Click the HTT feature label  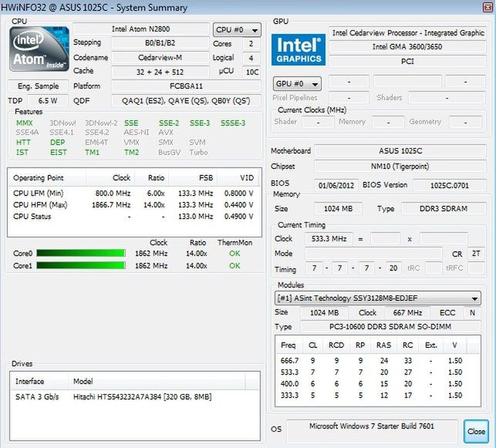click(x=23, y=143)
